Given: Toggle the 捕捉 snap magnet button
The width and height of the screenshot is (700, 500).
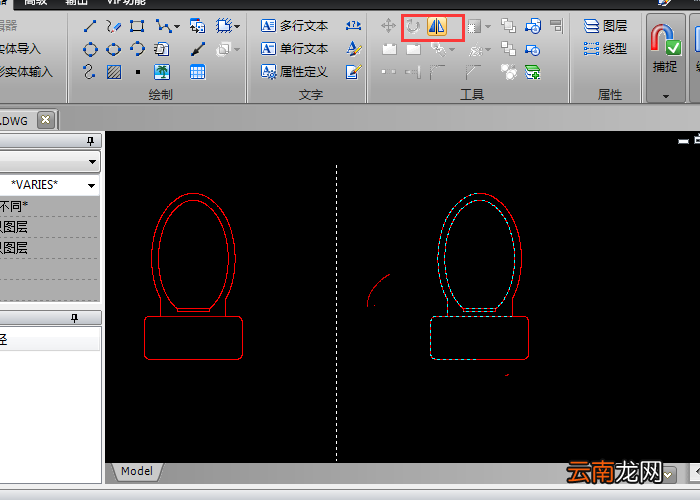Looking at the screenshot, I should [x=665, y=48].
